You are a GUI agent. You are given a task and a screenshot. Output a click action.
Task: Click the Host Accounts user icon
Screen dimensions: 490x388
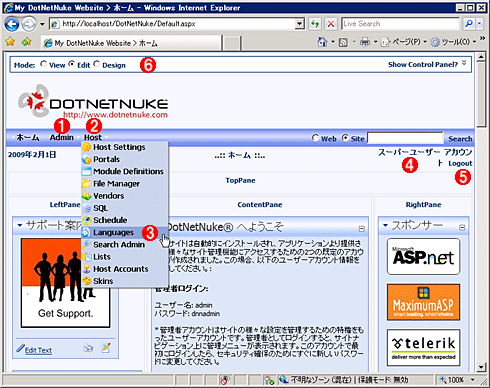pyautogui.click(x=87, y=269)
